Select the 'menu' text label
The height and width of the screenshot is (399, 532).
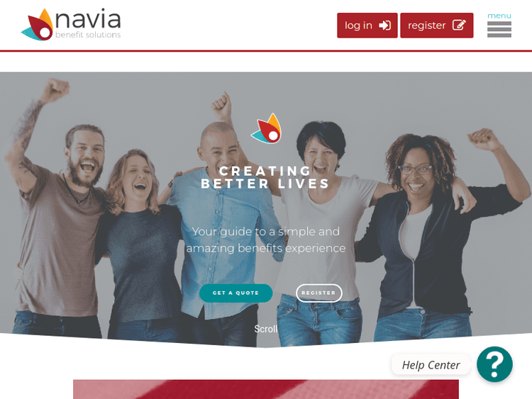[x=499, y=16]
